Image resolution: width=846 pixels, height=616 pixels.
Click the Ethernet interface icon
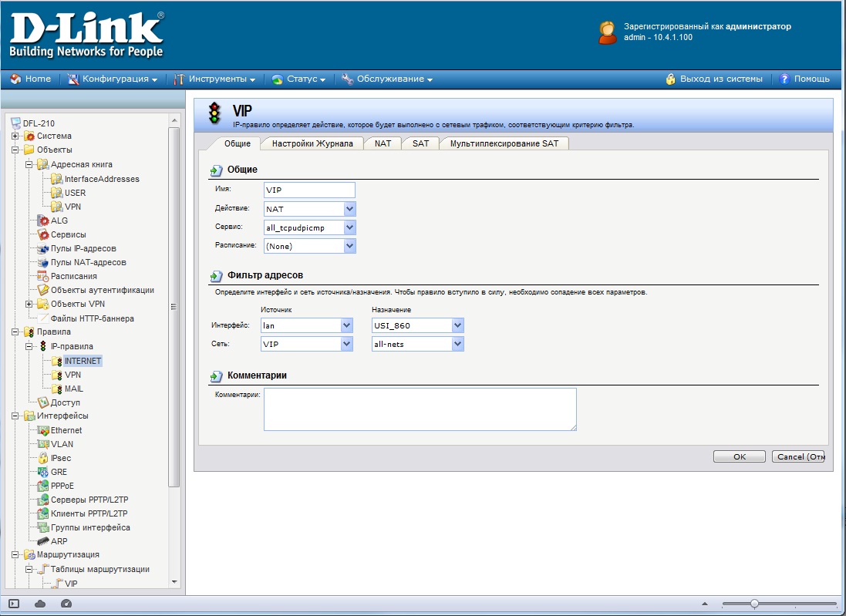tap(43, 430)
